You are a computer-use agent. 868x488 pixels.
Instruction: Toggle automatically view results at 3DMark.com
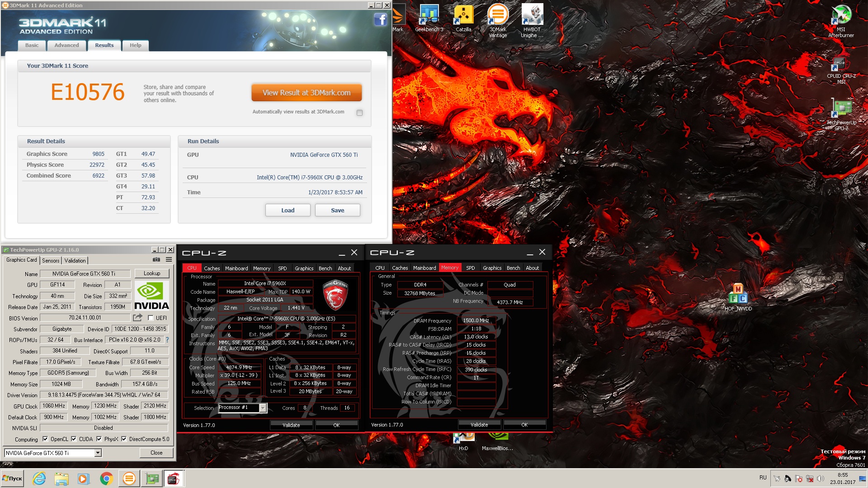359,113
